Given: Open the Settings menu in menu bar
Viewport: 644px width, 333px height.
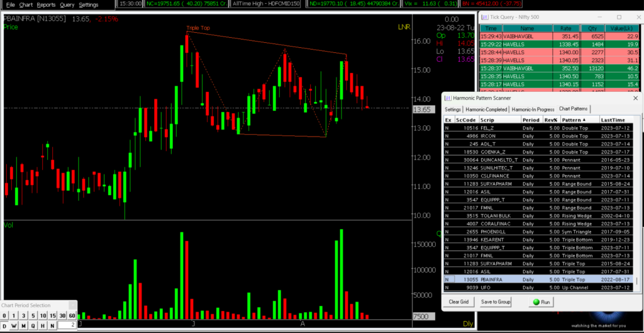Looking at the screenshot, I should pyautogui.click(x=88, y=5).
